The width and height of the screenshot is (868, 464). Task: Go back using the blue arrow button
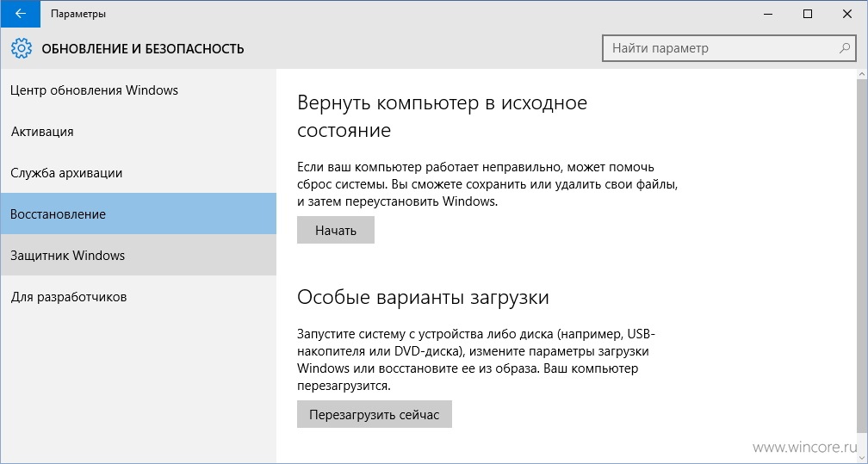tap(21, 14)
